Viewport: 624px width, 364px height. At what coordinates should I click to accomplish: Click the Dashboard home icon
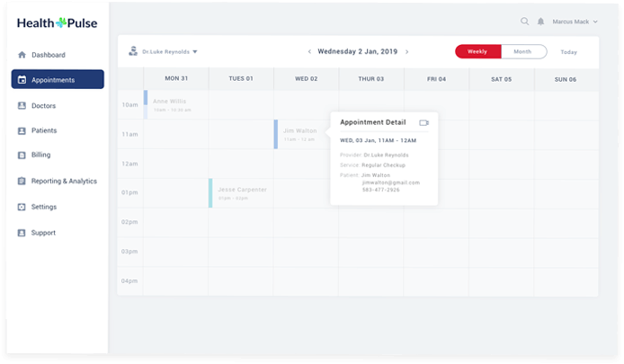coord(22,56)
